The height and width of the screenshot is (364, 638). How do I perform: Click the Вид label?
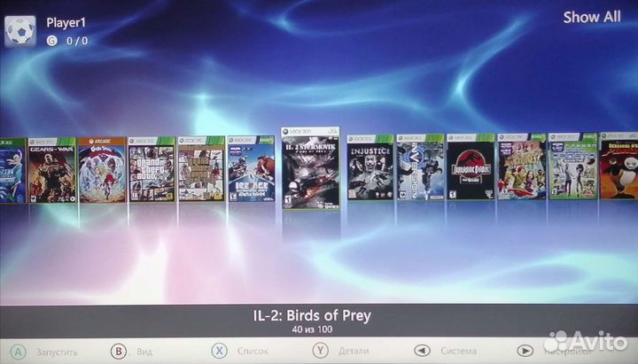coord(144,352)
